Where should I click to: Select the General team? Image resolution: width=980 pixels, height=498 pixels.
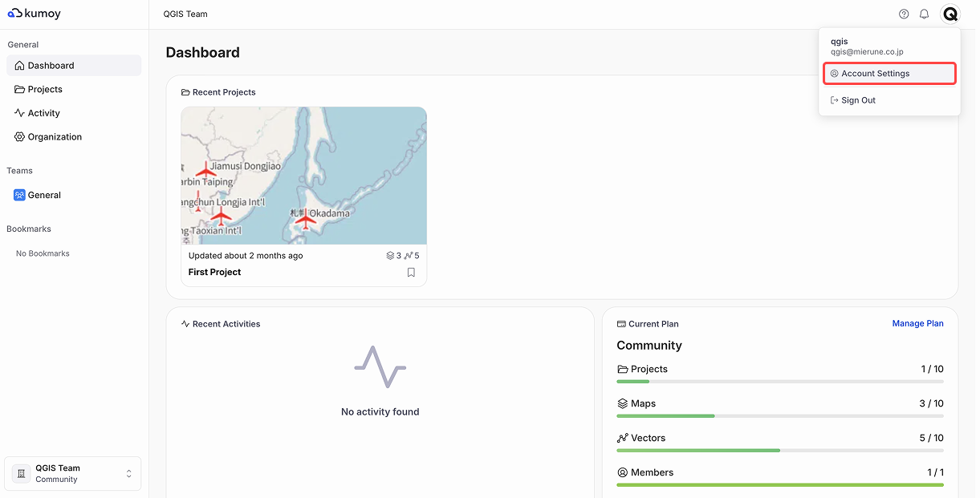74,195
